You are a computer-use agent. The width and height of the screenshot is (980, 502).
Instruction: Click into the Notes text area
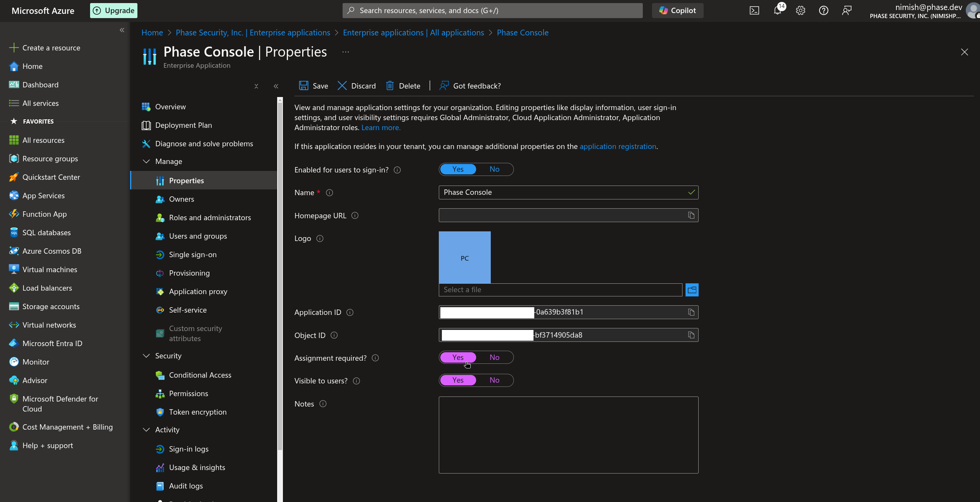[569, 435]
